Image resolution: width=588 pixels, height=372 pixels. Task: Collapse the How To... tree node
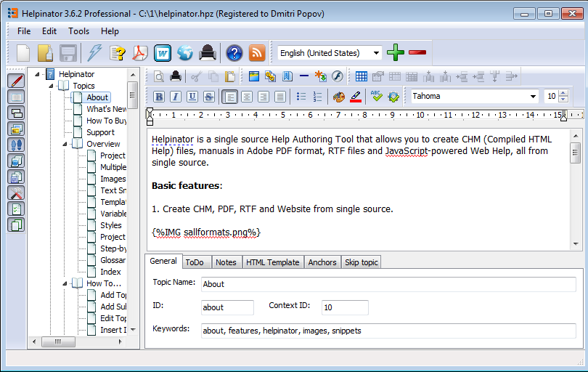point(65,284)
